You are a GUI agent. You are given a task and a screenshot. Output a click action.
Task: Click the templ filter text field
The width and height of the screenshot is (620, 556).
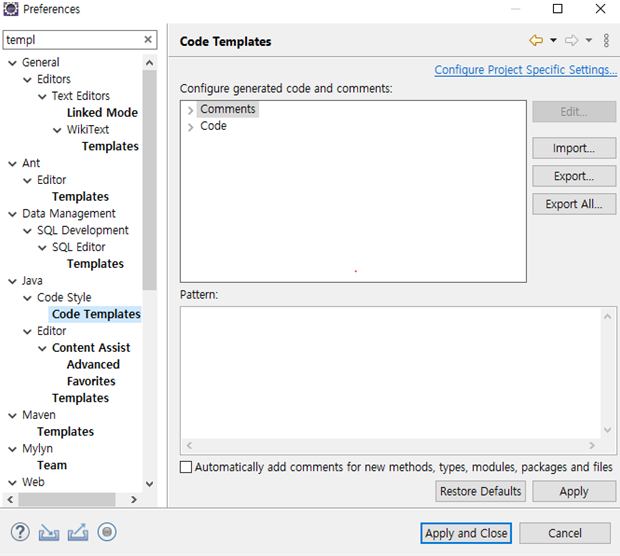[x=73, y=40]
